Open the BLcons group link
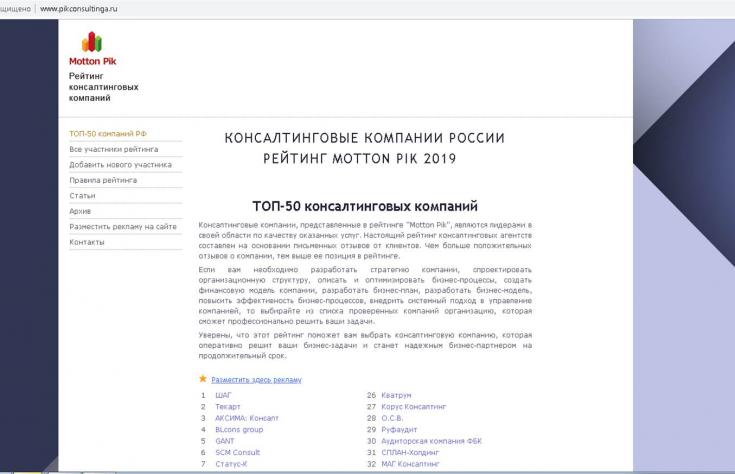This screenshot has width=735, height=474. click(239, 429)
